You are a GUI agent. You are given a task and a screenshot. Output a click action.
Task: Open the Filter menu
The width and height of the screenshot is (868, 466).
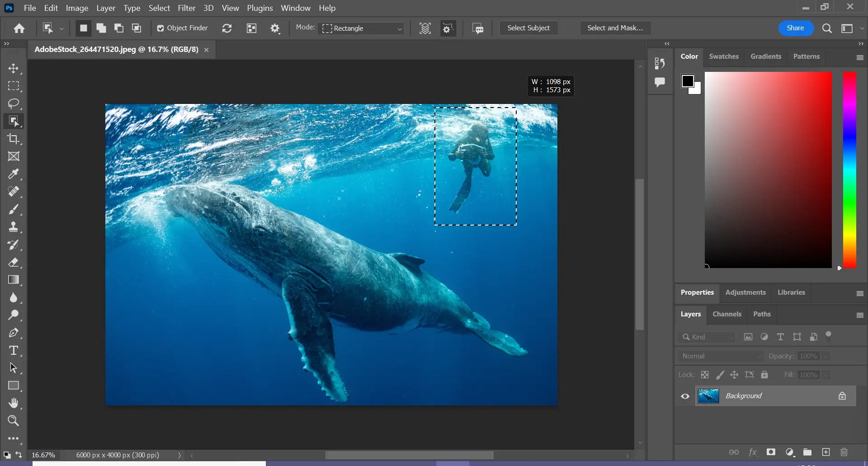[x=187, y=8]
